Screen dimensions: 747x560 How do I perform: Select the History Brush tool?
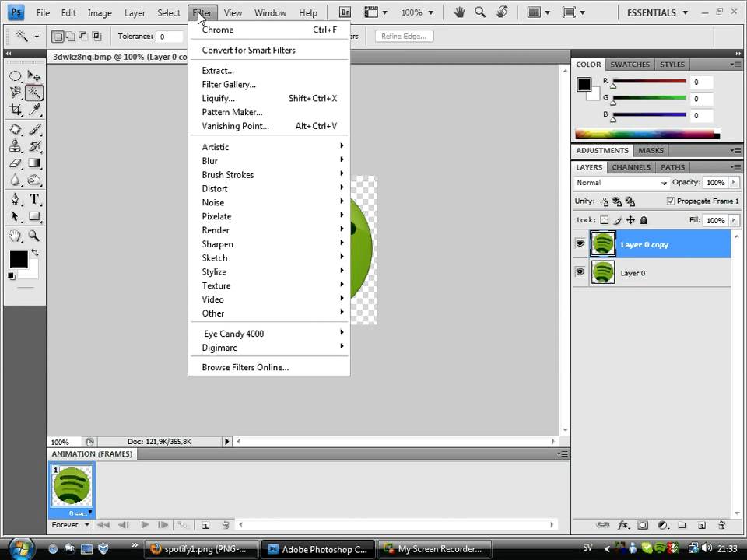[33, 145]
